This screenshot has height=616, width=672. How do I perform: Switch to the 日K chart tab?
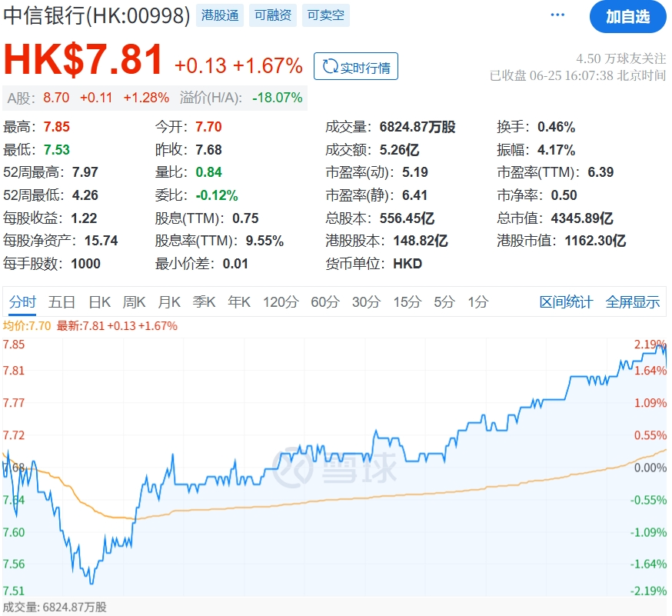99,302
